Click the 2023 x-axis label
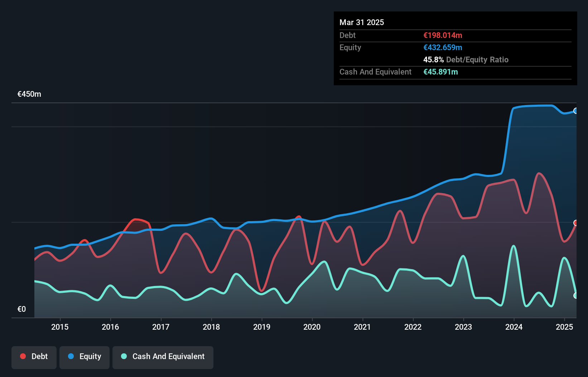Screen dimensions: 588x377 tap(463, 327)
